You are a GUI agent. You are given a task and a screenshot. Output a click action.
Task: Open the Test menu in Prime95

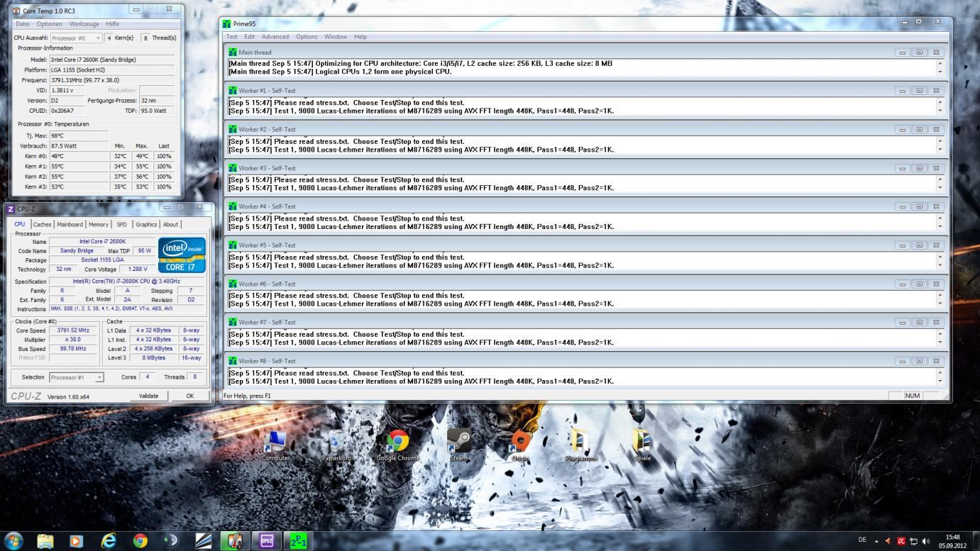[231, 37]
